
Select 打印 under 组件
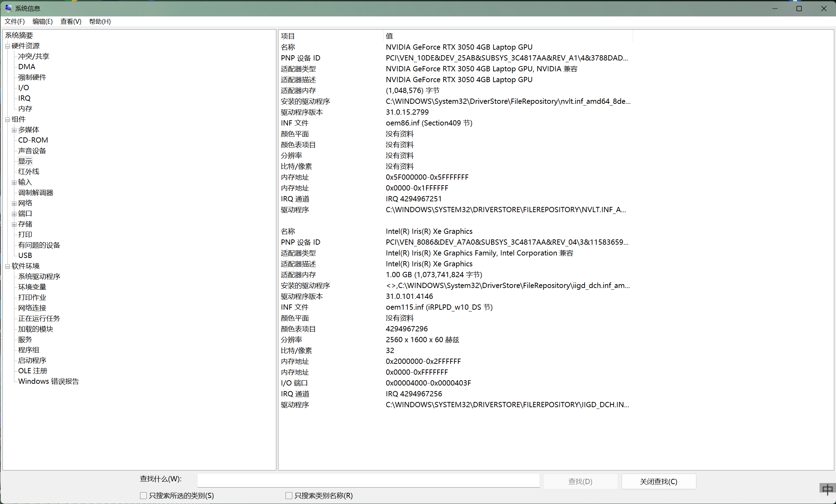pyautogui.click(x=25, y=235)
